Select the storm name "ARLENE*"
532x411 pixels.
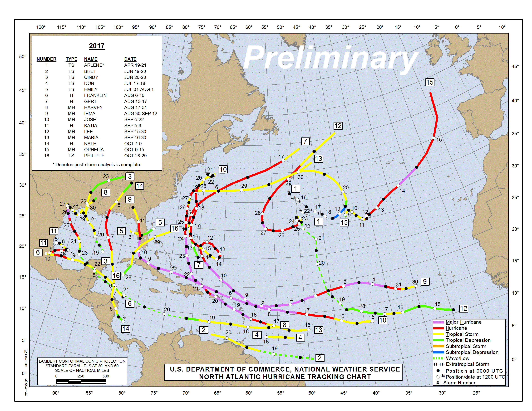point(94,65)
